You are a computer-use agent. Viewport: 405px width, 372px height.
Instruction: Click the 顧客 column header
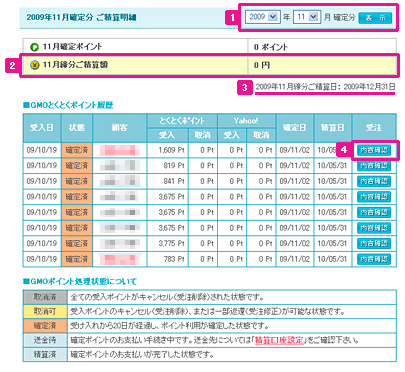tap(120, 128)
